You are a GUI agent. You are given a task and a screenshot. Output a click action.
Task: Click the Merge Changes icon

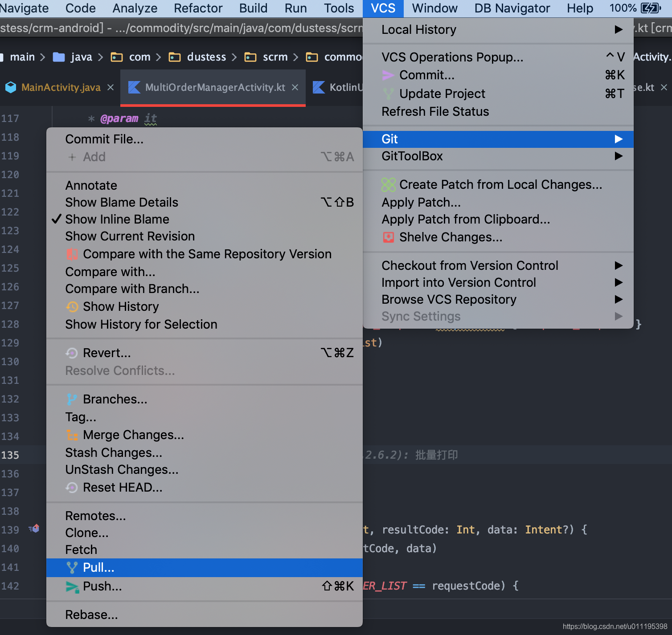(x=72, y=435)
